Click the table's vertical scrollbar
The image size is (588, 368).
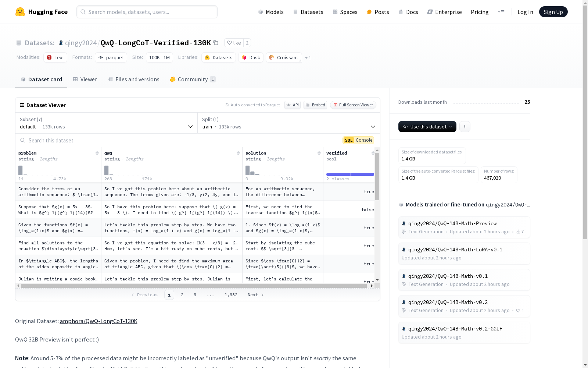coord(377,177)
